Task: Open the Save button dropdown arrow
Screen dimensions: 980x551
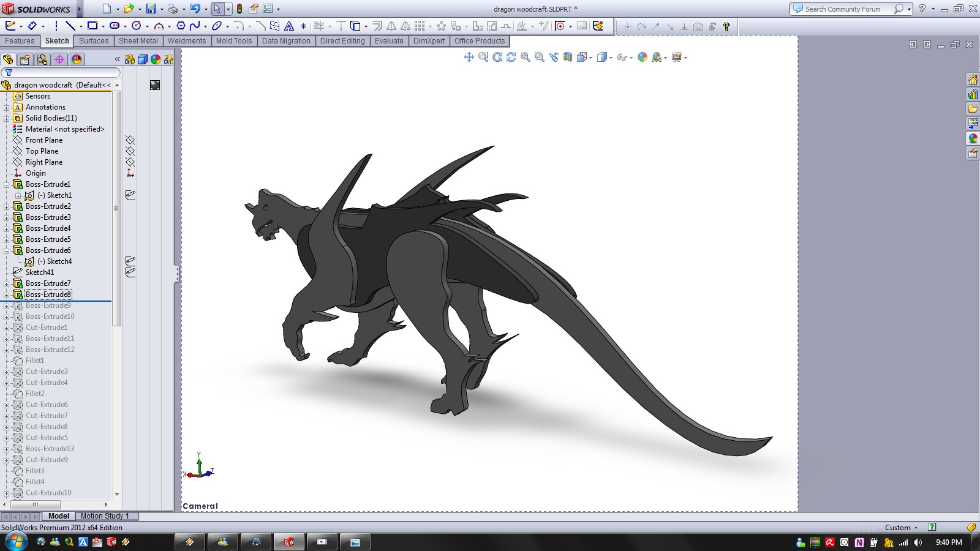Action: pos(162,9)
